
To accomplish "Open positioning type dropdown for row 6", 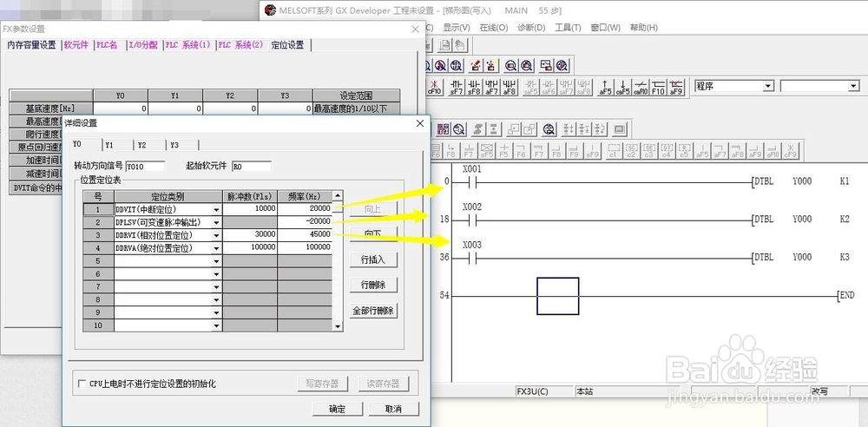I will [216, 274].
